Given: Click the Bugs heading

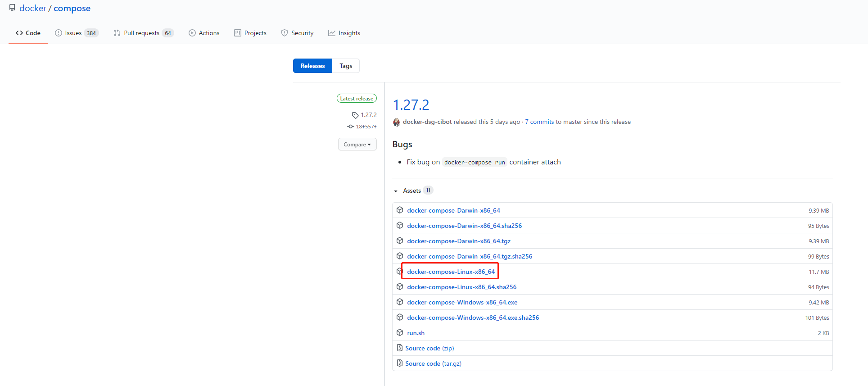Looking at the screenshot, I should tap(402, 144).
